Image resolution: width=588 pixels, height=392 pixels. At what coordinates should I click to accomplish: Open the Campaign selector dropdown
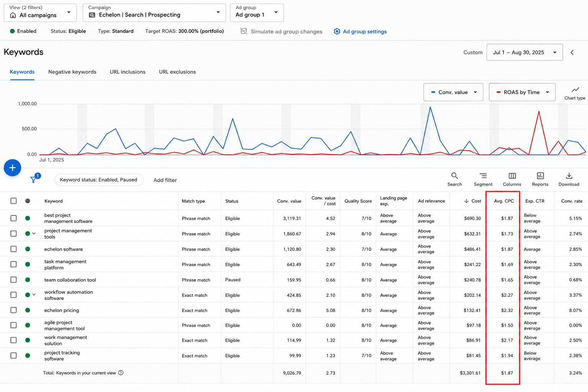point(154,13)
